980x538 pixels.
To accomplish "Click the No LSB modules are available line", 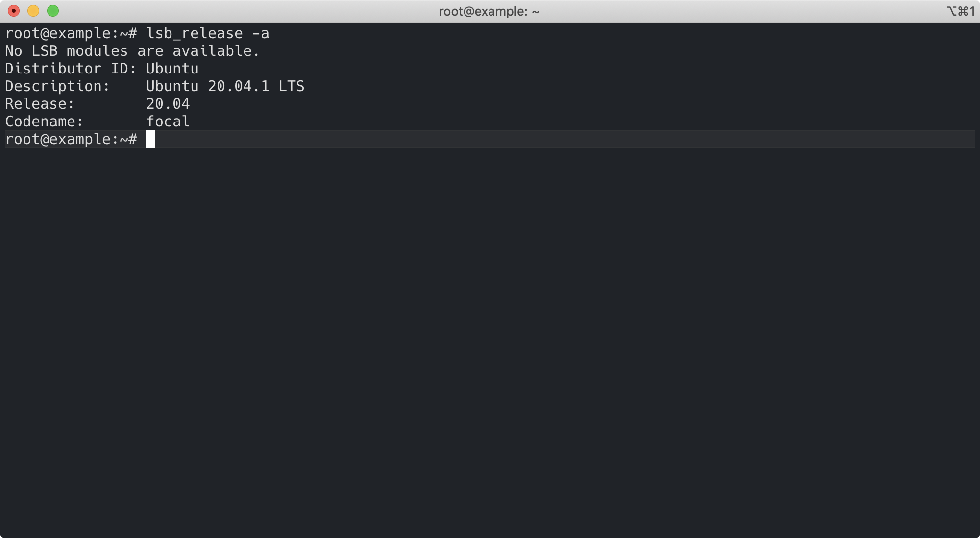I will (132, 51).
